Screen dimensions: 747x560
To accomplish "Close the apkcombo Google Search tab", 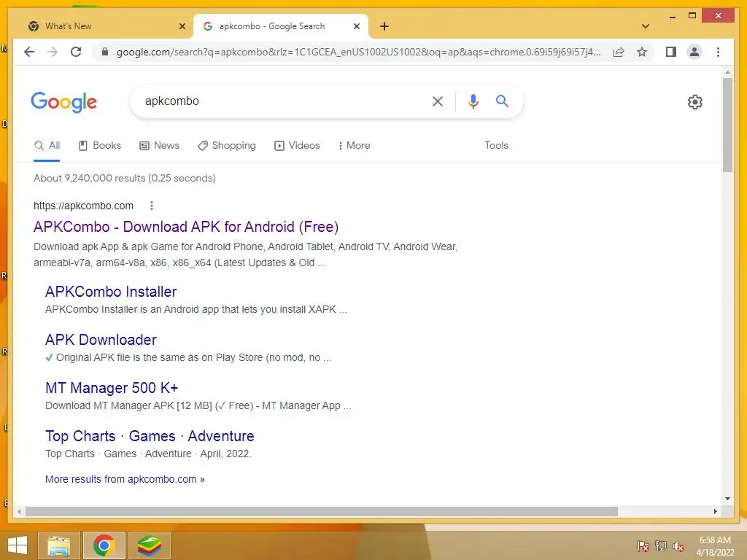I will [x=356, y=26].
